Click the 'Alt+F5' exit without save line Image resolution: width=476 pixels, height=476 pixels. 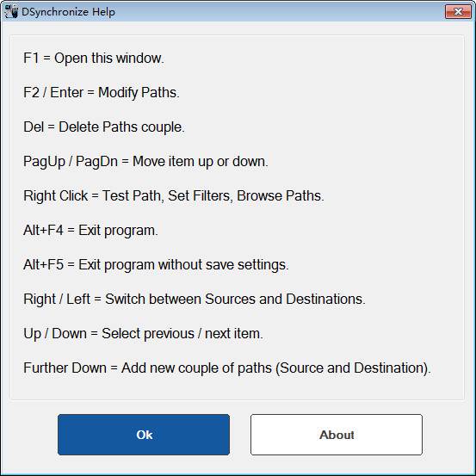click(x=156, y=265)
